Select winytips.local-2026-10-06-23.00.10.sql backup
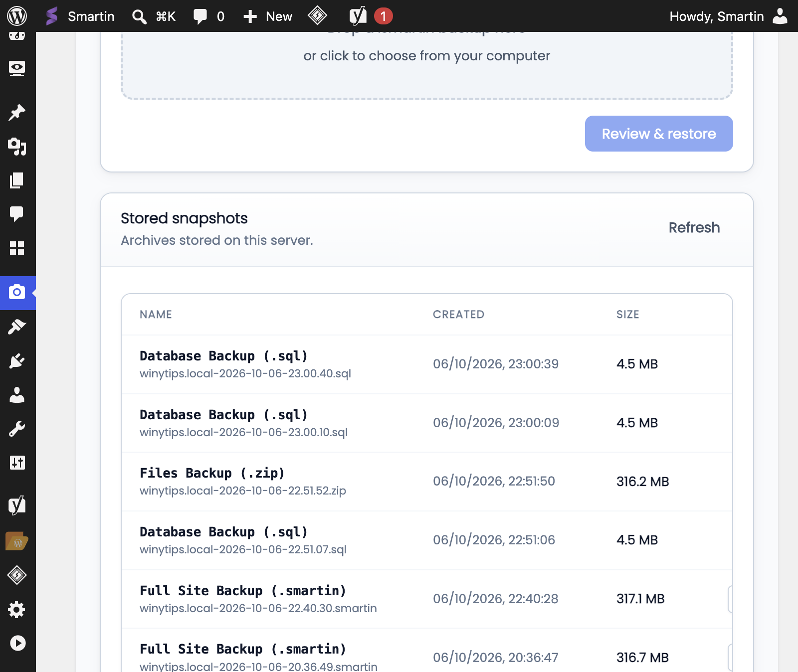798x672 pixels. (427, 423)
